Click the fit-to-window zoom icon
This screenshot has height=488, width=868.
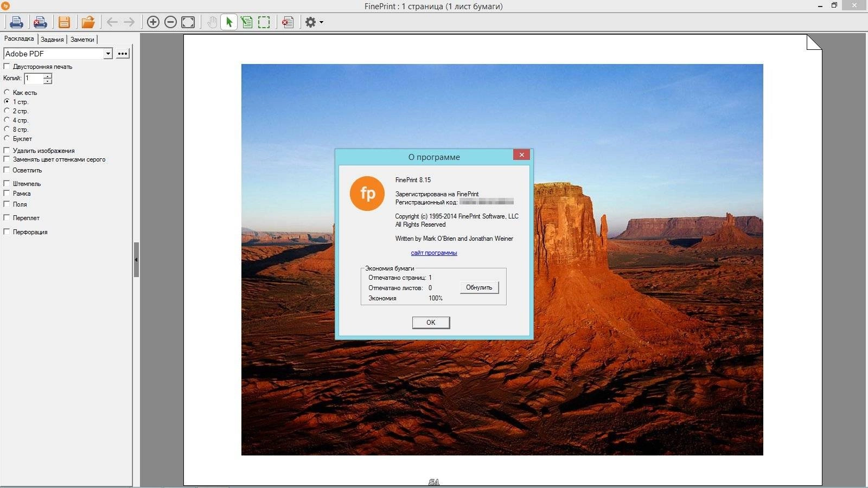[x=188, y=22]
